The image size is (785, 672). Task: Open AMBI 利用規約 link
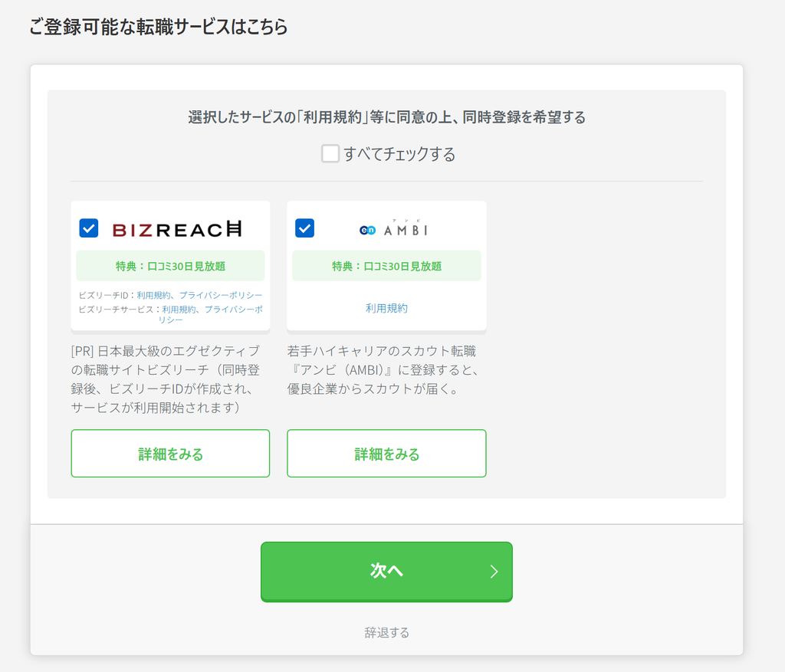click(386, 308)
